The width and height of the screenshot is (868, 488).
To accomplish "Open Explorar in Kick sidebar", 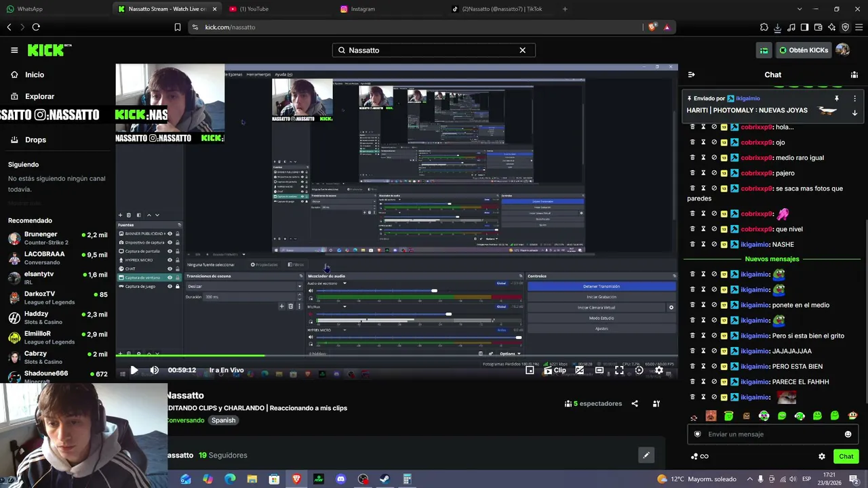I will click(x=39, y=96).
